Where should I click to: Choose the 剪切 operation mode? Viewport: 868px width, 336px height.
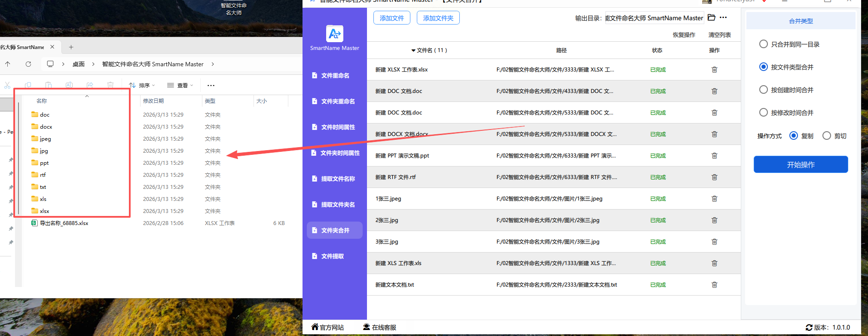click(x=827, y=136)
